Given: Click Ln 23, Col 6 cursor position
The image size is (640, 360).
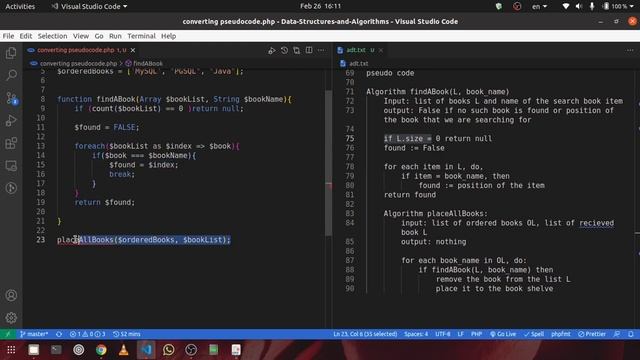Looking at the screenshot, I should [365, 334].
